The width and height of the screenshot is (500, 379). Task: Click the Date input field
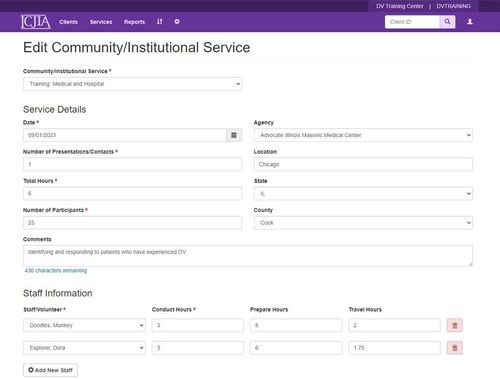[x=125, y=135]
